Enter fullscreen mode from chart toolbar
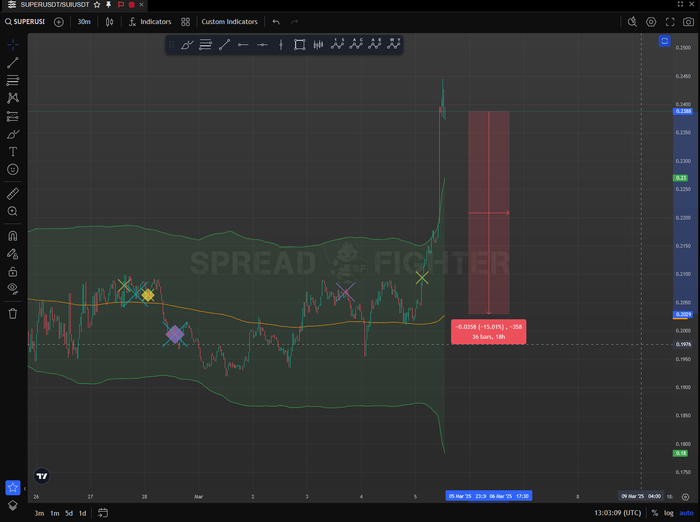700x522 pixels. click(x=670, y=22)
